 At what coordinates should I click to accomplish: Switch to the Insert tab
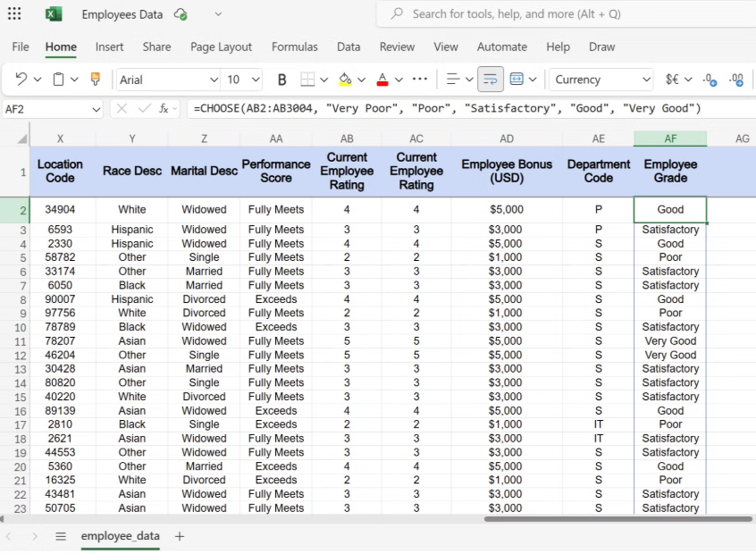[109, 46]
